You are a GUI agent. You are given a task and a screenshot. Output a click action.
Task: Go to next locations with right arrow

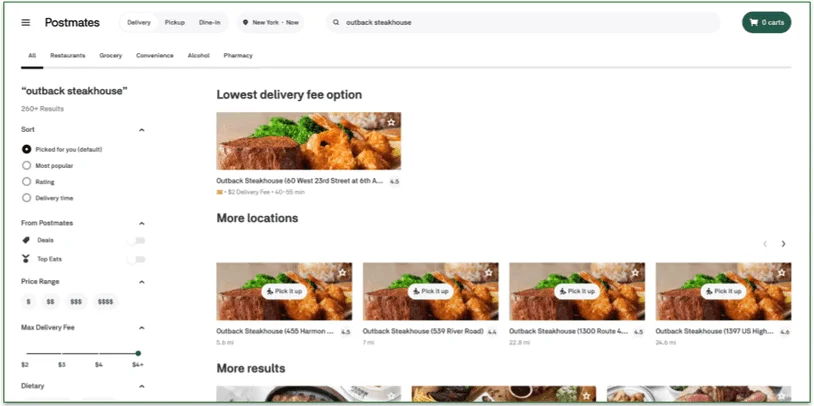click(x=783, y=244)
